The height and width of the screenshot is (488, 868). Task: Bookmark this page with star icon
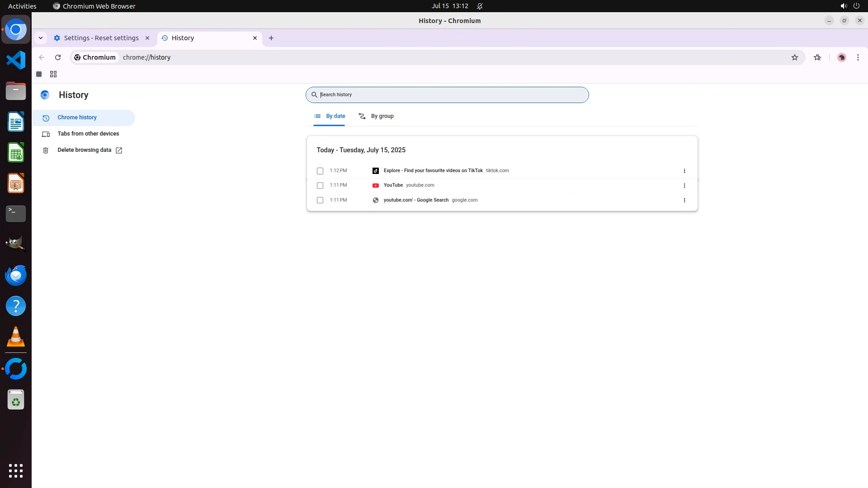click(794, 57)
